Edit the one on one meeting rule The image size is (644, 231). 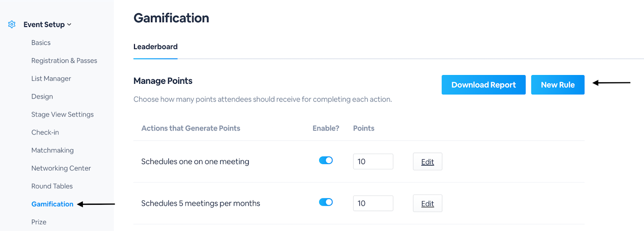(x=427, y=162)
